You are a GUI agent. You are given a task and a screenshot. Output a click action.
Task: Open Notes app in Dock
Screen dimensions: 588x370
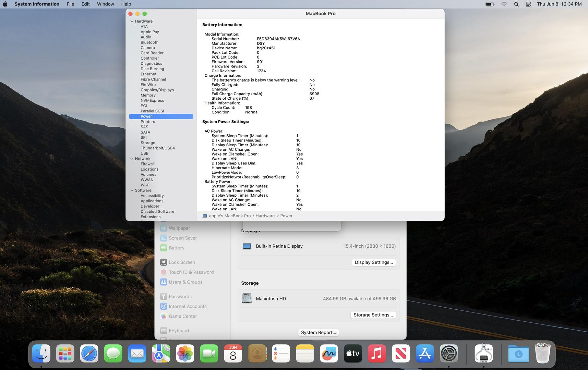(x=305, y=354)
